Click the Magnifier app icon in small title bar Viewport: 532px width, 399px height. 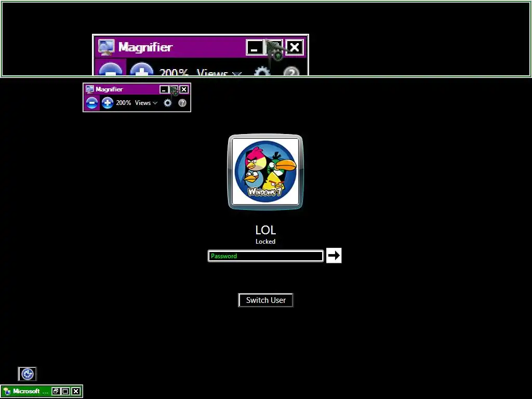89,89
